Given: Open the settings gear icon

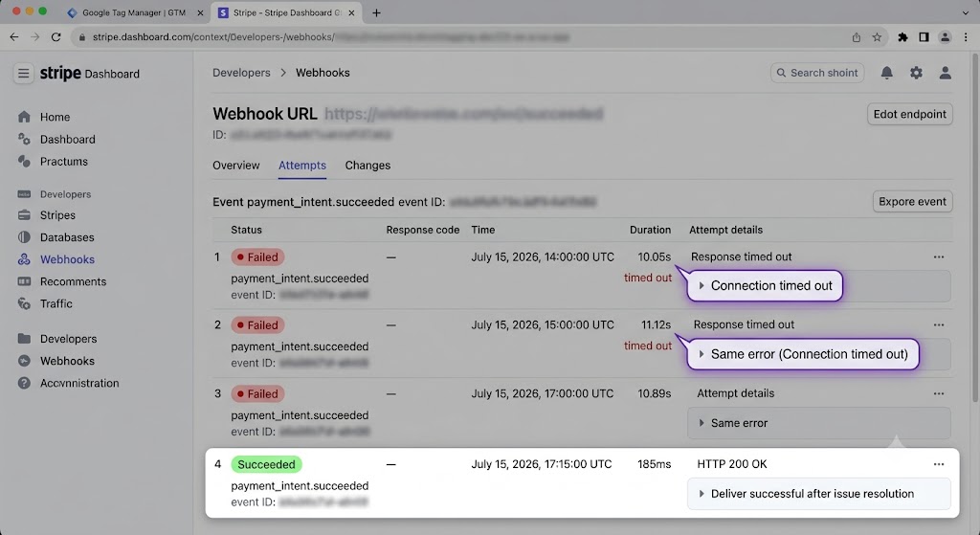Looking at the screenshot, I should [x=916, y=73].
